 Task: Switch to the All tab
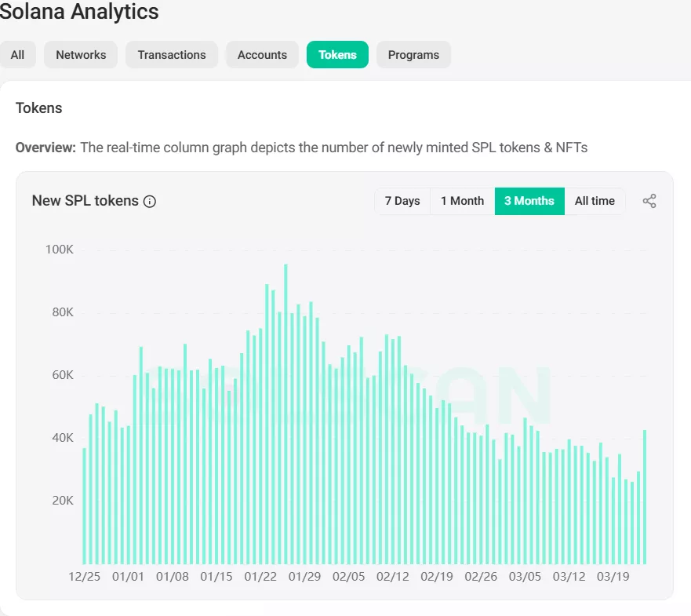click(x=17, y=55)
